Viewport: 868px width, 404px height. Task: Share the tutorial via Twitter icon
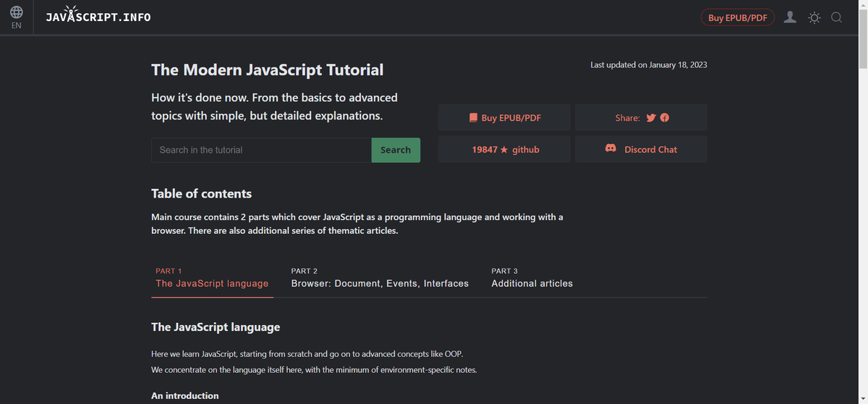point(651,118)
